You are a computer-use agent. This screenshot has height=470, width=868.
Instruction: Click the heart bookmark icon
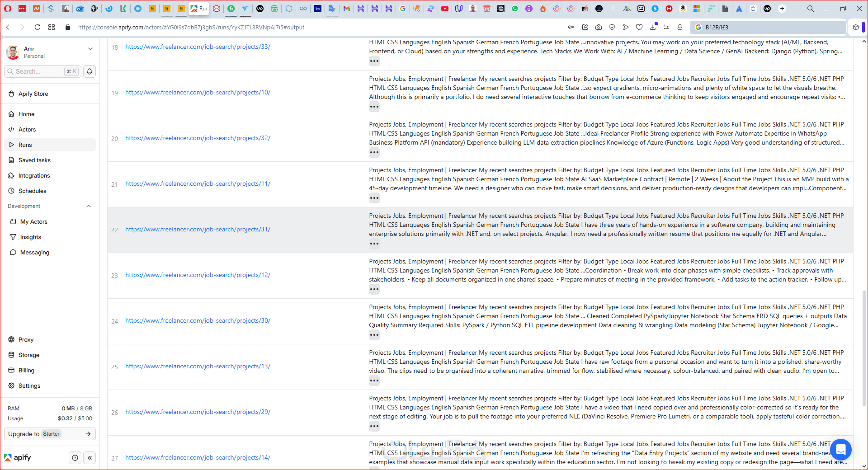(x=639, y=27)
